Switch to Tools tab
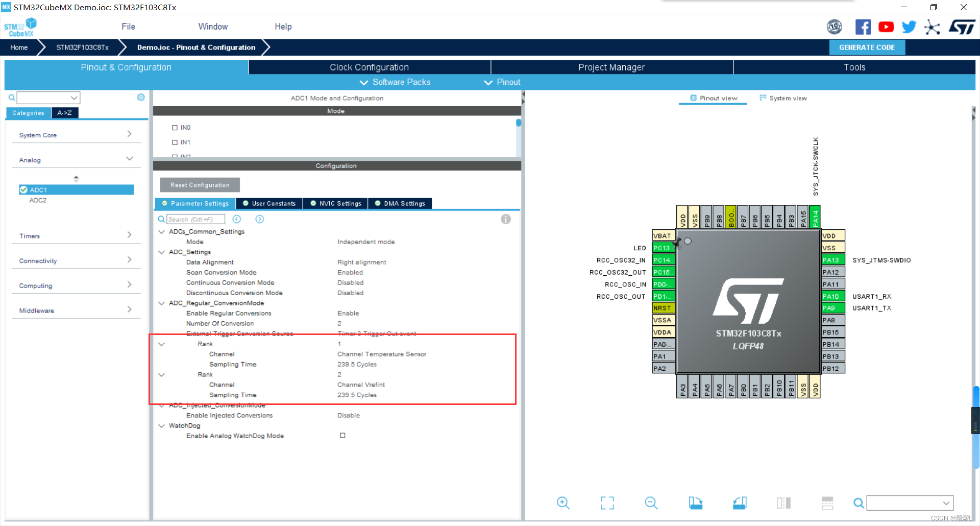This screenshot has width=980, height=526. [x=854, y=67]
